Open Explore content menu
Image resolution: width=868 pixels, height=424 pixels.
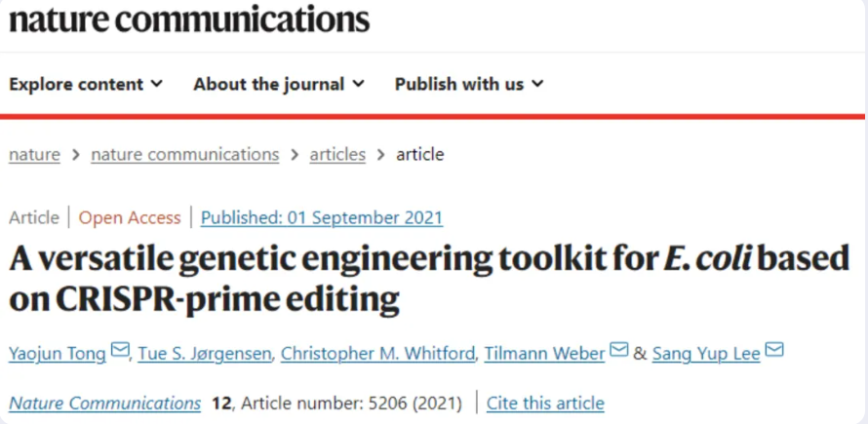tap(86, 84)
